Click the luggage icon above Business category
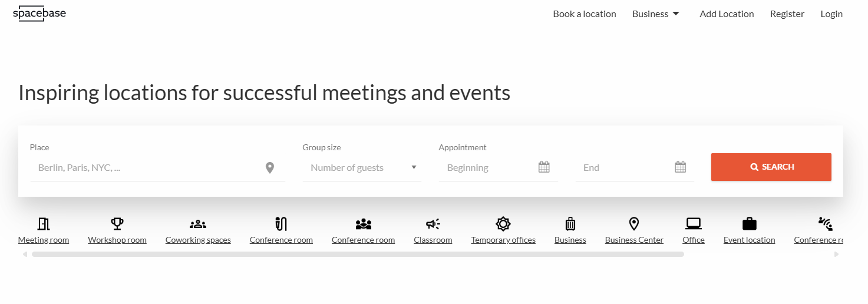The image size is (868, 304). point(570,224)
